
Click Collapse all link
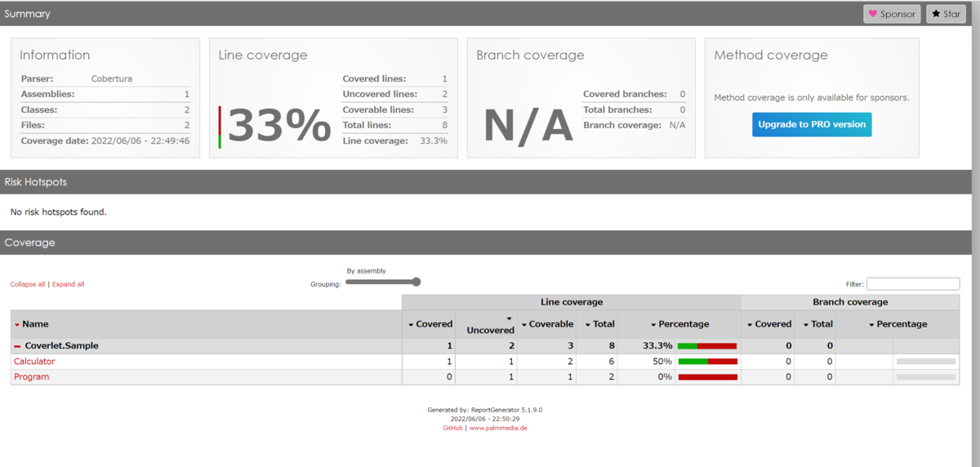click(x=28, y=284)
